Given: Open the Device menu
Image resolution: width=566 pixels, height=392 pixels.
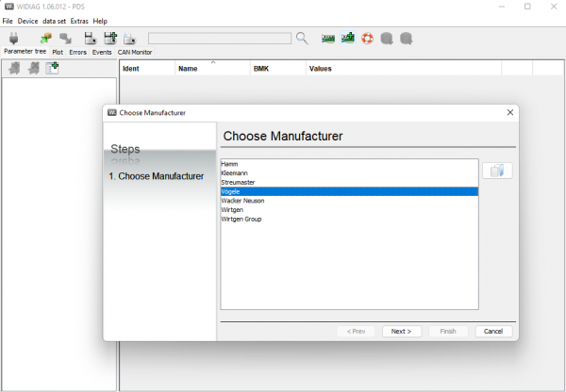Looking at the screenshot, I should click(27, 21).
